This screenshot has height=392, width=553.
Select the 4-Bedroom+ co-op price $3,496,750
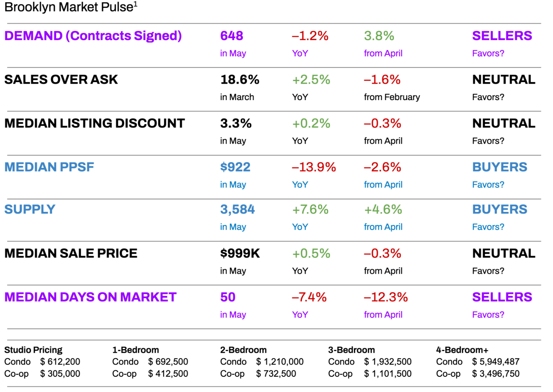(496, 374)
